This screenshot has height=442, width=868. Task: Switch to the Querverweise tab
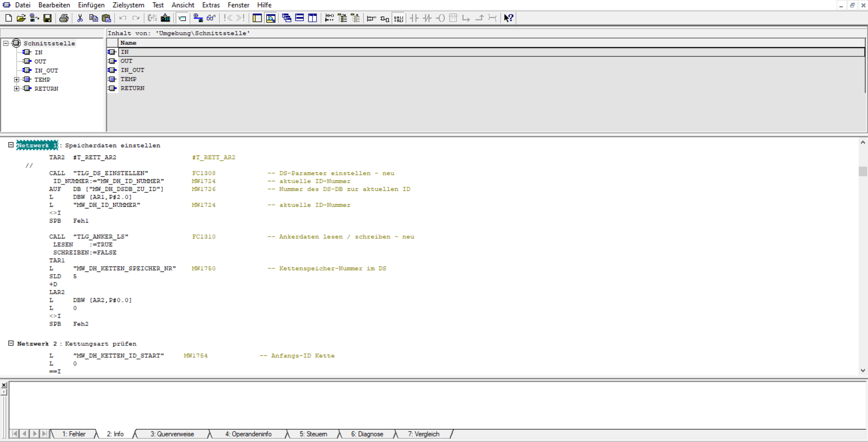tap(172, 434)
